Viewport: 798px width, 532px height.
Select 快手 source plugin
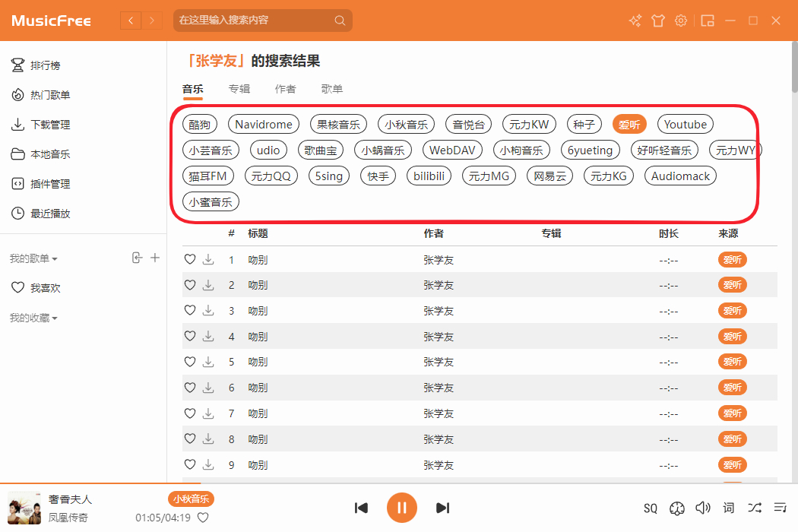[378, 176]
